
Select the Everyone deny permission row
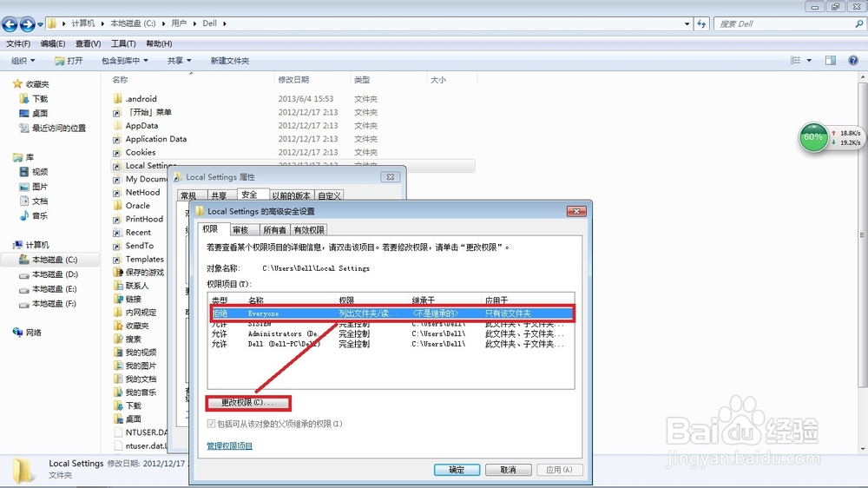point(392,313)
